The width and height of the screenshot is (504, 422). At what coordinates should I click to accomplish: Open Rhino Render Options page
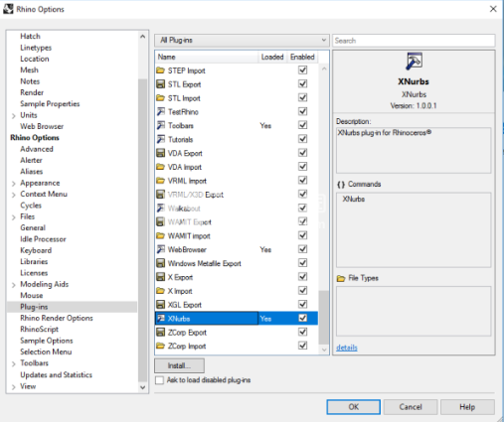(57, 318)
